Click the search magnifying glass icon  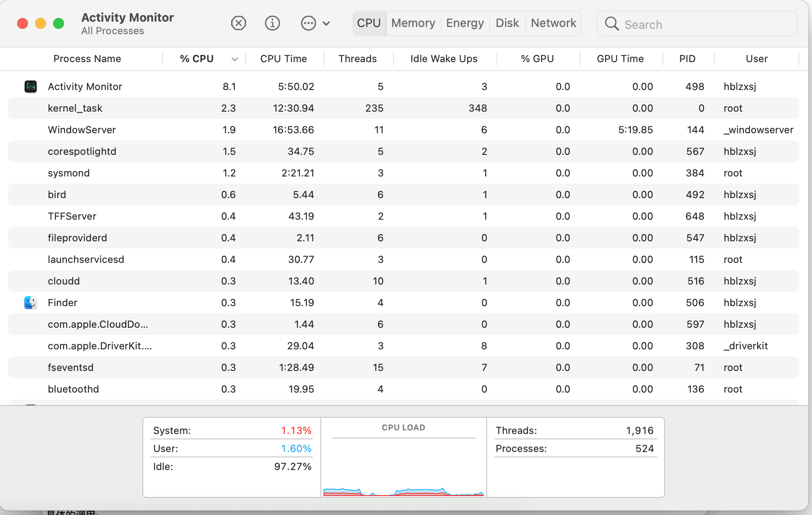611,23
